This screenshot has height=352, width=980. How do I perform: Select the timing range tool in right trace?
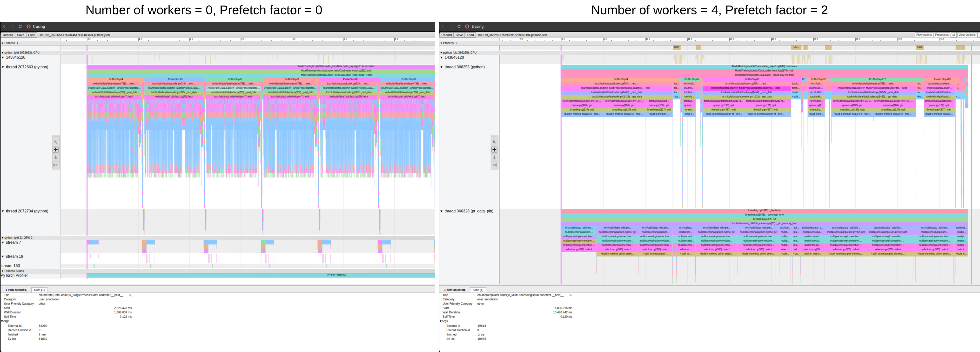(494, 165)
